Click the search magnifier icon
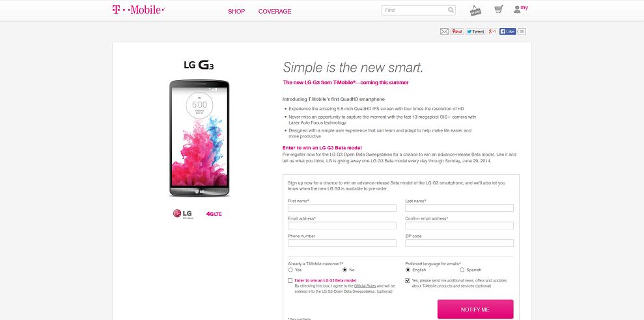 point(451,10)
